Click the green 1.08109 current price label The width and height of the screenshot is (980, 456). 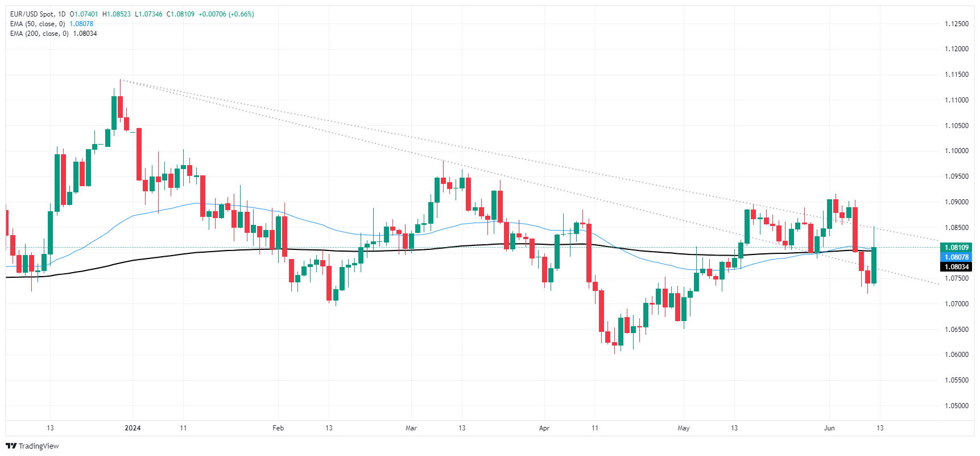click(956, 248)
